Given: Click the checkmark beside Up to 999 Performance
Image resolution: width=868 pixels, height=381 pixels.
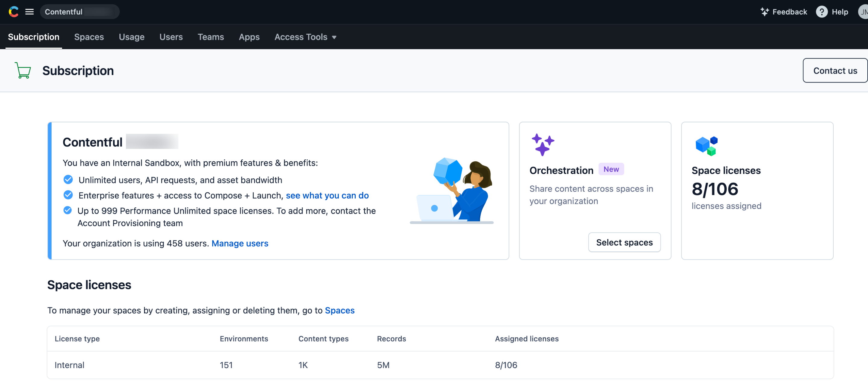Looking at the screenshot, I should pos(68,210).
